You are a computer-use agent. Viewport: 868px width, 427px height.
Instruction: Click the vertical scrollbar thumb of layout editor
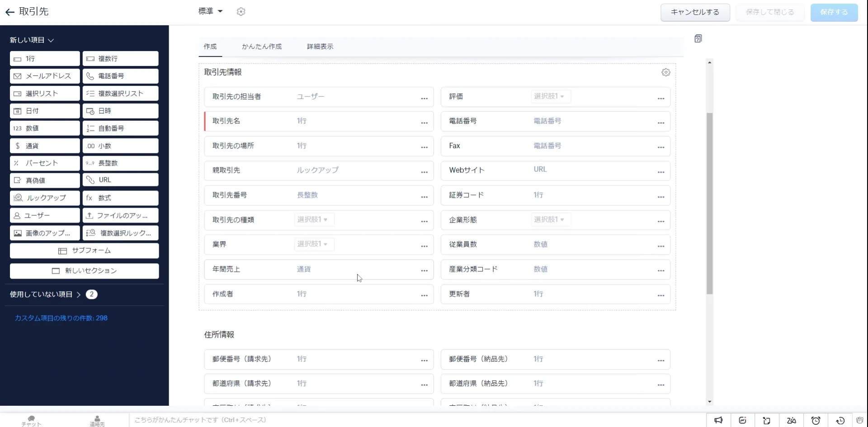709,204
